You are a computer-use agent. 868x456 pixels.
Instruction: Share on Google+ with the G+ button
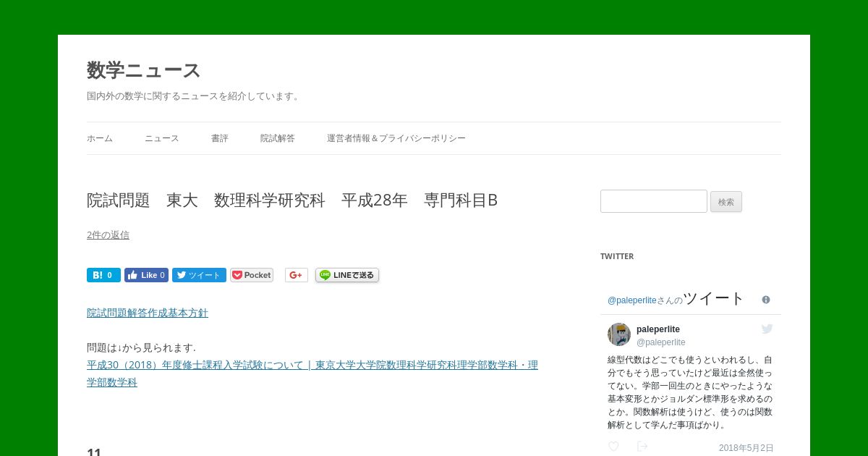(297, 275)
